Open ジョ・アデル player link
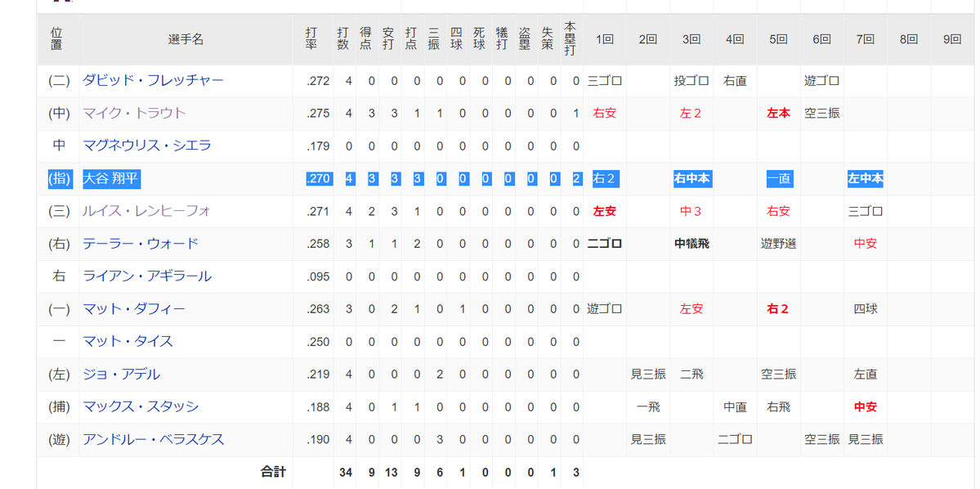Viewport: 980px width, 489px height. pos(121,375)
